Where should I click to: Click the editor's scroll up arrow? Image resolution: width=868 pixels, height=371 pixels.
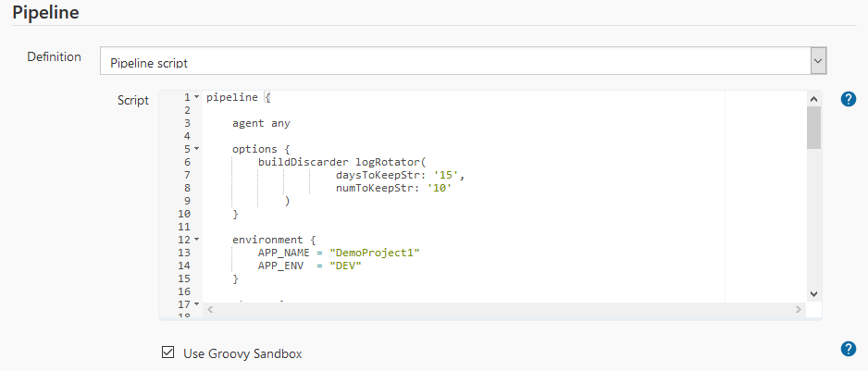[813, 98]
